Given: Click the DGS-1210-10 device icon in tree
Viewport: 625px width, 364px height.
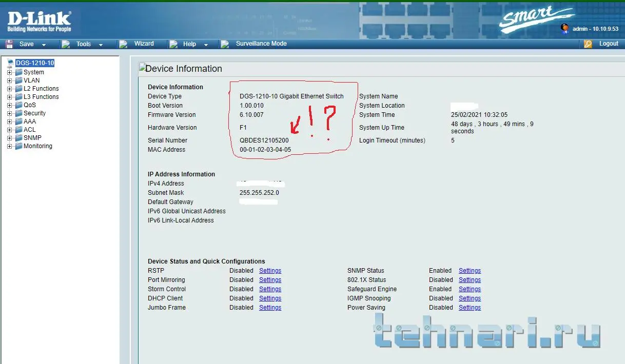Looking at the screenshot, I should [x=10, y=63].
